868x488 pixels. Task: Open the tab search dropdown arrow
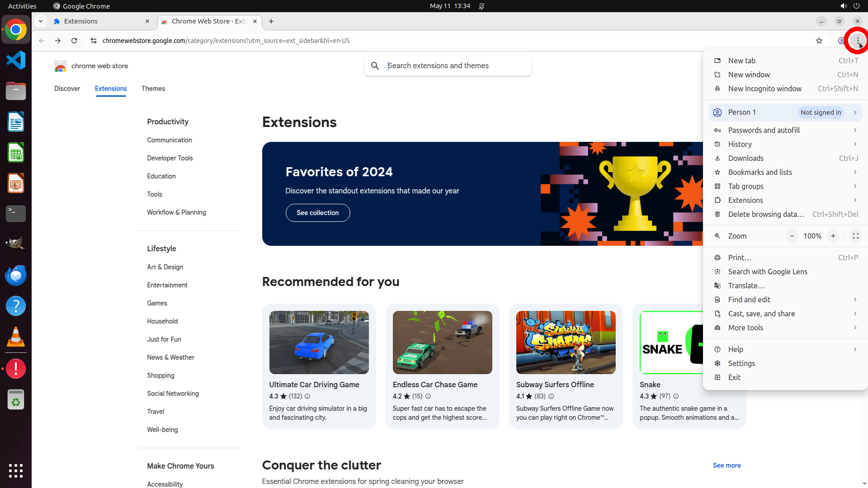point(41,21)
